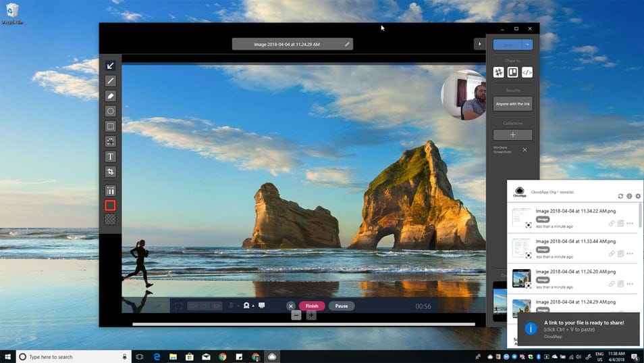Pause the screen recording

click(342, 306)
